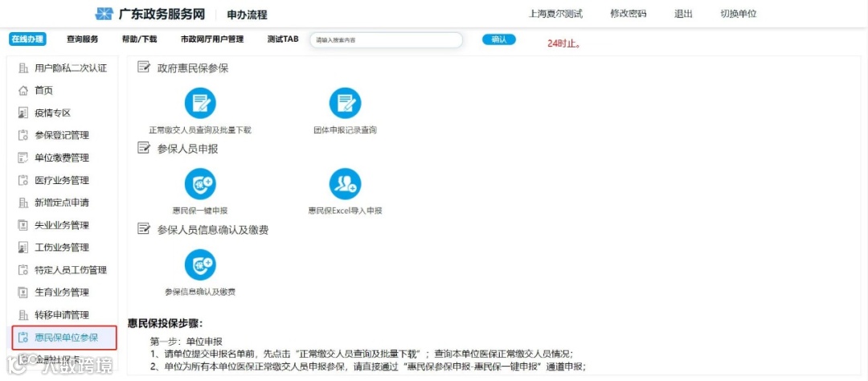Focus the search input field
This screenshot has width=868, height=381.
pyautogui.click(x=387, y=40)
